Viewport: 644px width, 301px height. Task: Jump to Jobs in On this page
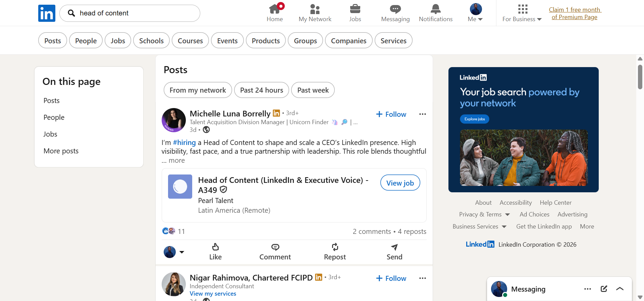point(50,134)
